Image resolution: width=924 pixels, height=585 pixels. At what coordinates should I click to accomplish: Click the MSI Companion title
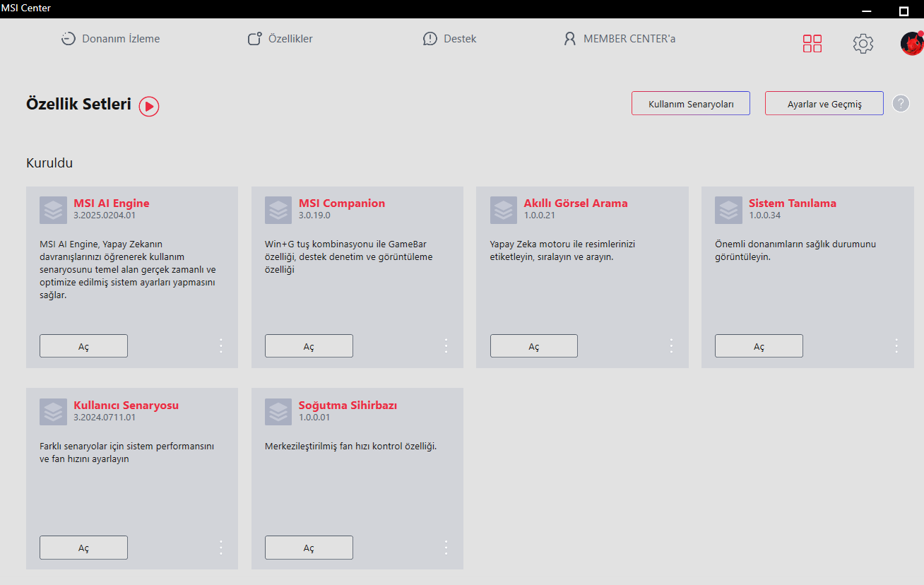[342, 203]
